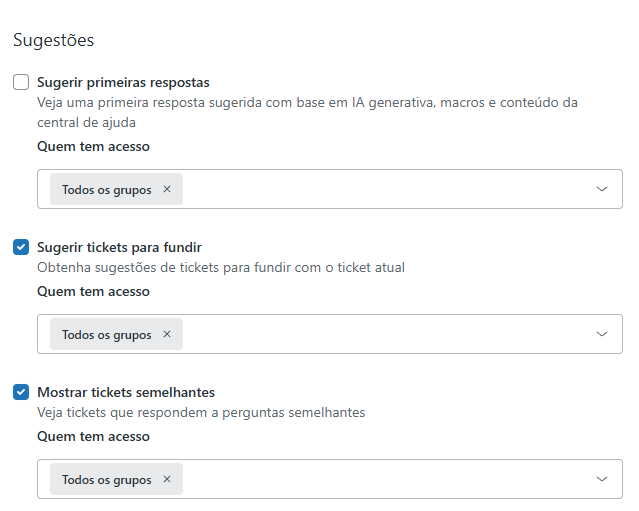Focus empty area of Sugerir tickets para fundir access field
Image resolution: width=639 pixels, height=511 pixels.
[380, 334]
